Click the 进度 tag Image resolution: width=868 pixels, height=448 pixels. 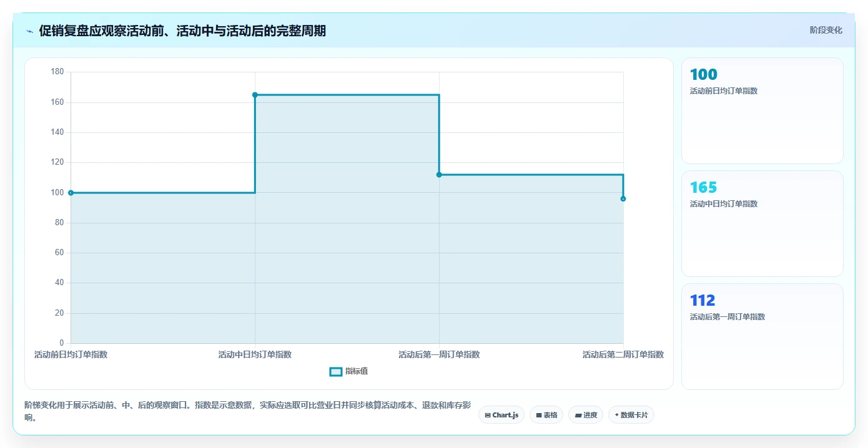coord(586,415)
